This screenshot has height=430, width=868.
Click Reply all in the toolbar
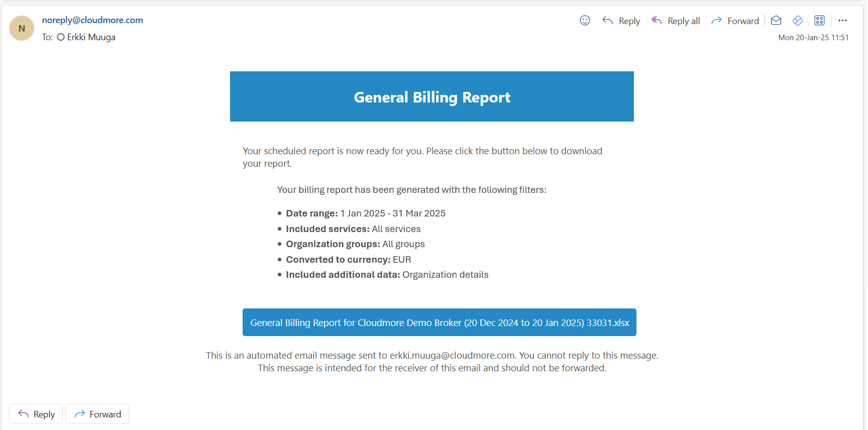coord(676,21)
